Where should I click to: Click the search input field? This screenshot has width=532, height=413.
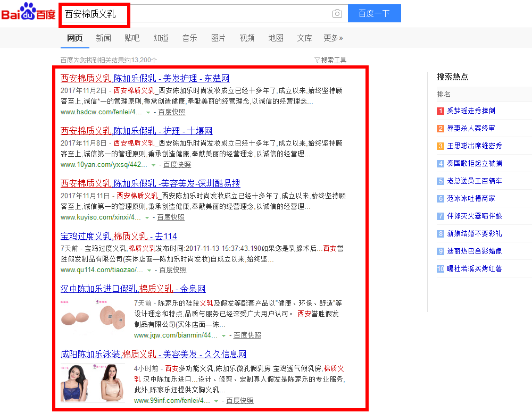[x=204, y=14]
